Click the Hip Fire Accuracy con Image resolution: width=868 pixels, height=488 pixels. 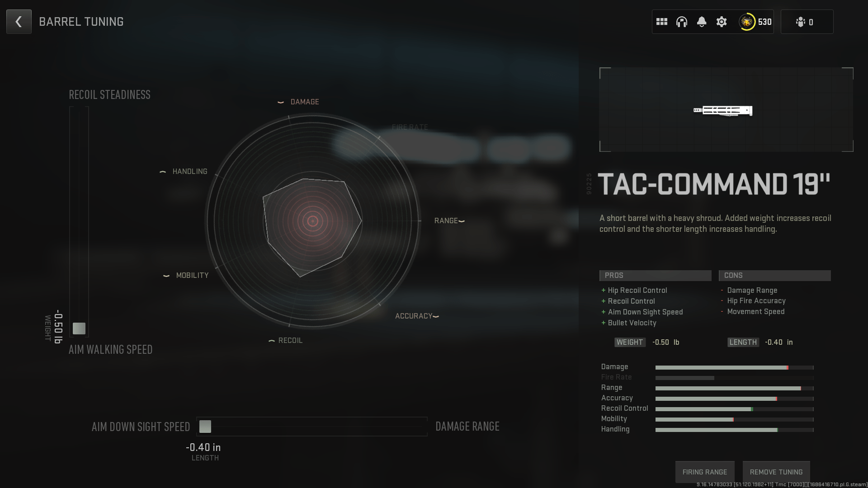click(x=756, y=300)
